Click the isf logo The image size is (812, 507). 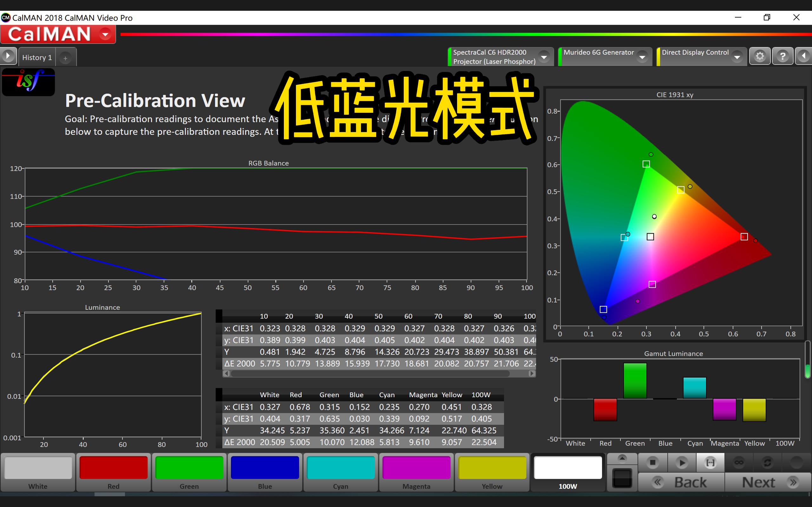[x=28, y=82]
